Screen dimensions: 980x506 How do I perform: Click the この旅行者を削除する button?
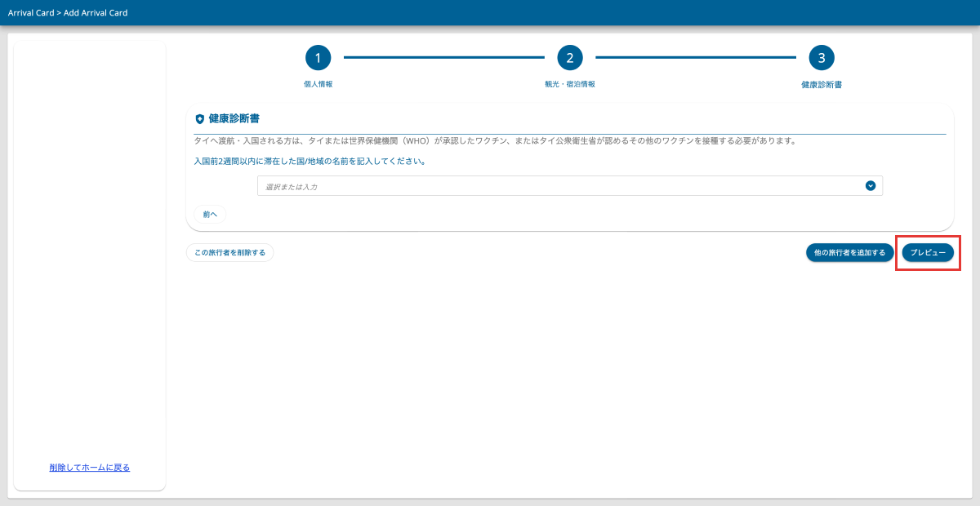point(230,253)
